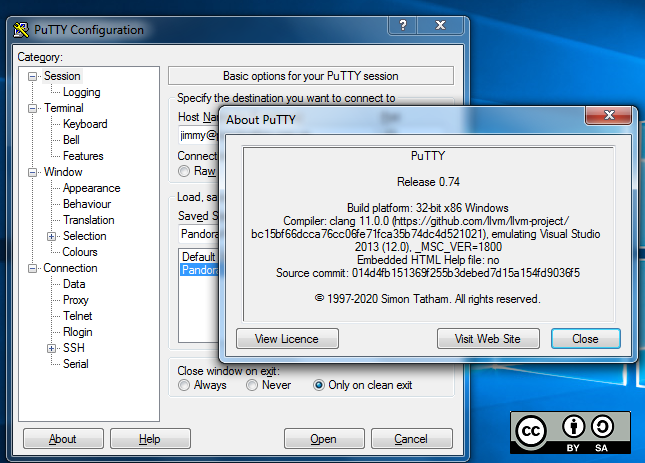Viewport: 645px width, 463px height.
Task: Expand the Selection tree node
Action: (51, 236)
